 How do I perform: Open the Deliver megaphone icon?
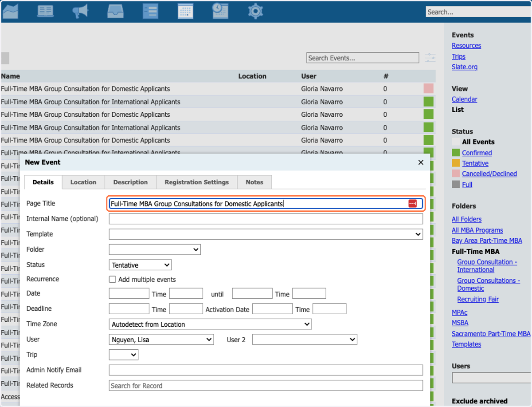coord(80,11)
